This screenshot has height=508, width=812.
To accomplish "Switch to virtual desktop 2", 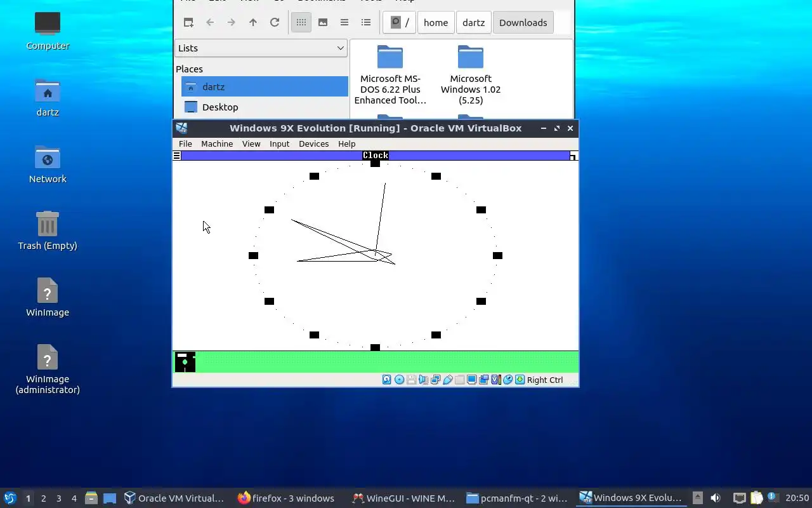I will click(x=43, y=498).
